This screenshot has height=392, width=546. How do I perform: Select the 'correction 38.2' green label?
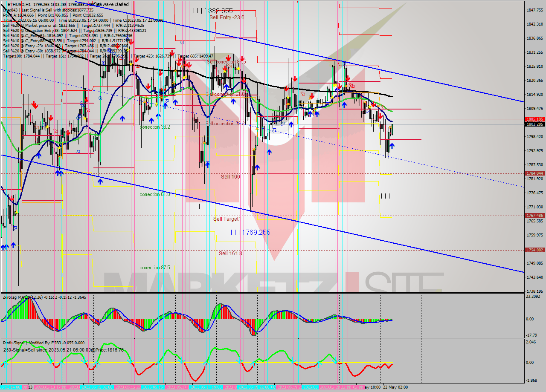(x=155, y=127)
